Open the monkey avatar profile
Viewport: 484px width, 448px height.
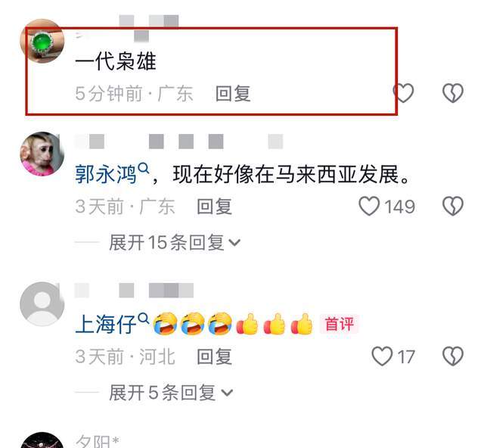42,154
